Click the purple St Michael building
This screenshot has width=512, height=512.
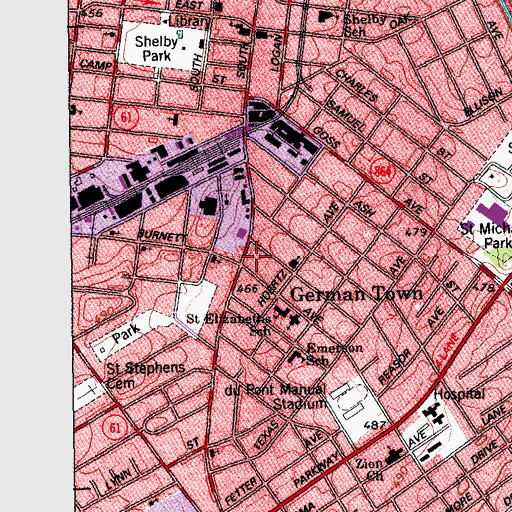click(x=492, y=214)
